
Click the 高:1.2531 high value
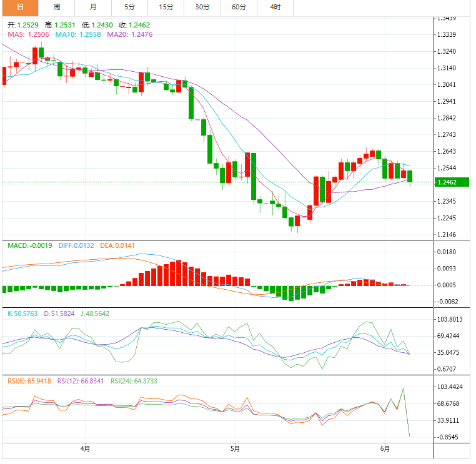coord(60,25)
